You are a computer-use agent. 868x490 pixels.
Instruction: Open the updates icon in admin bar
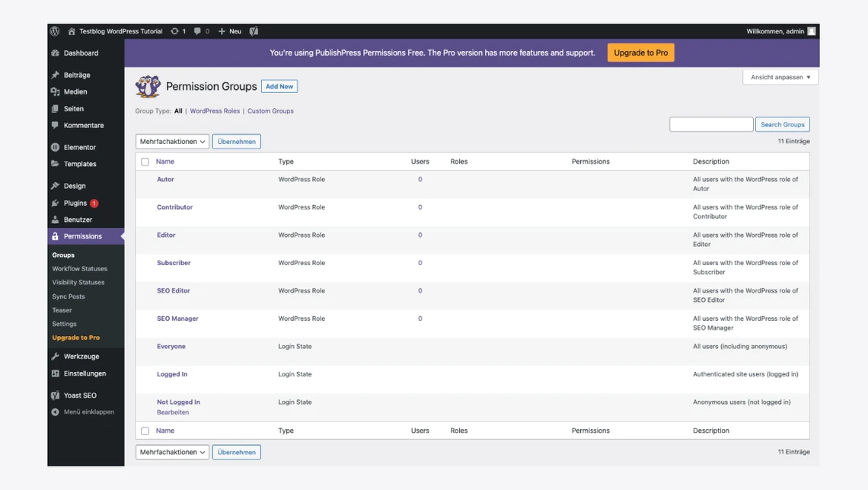pos(175,31)
